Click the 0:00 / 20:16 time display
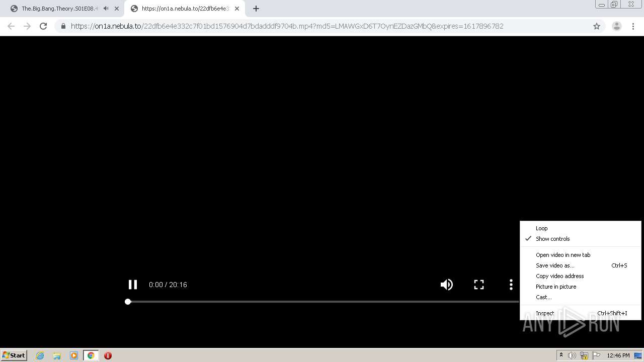This screenshot has width=644, height=362. [x=168, y=285]
